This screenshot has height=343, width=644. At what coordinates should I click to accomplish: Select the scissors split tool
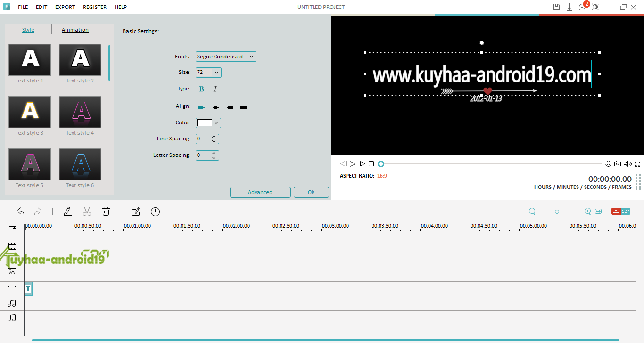point(87,212)
